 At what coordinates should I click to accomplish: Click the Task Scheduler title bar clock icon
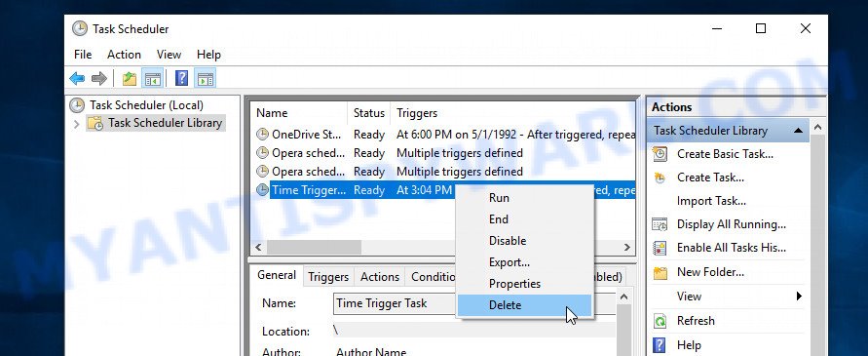point(80,29)
